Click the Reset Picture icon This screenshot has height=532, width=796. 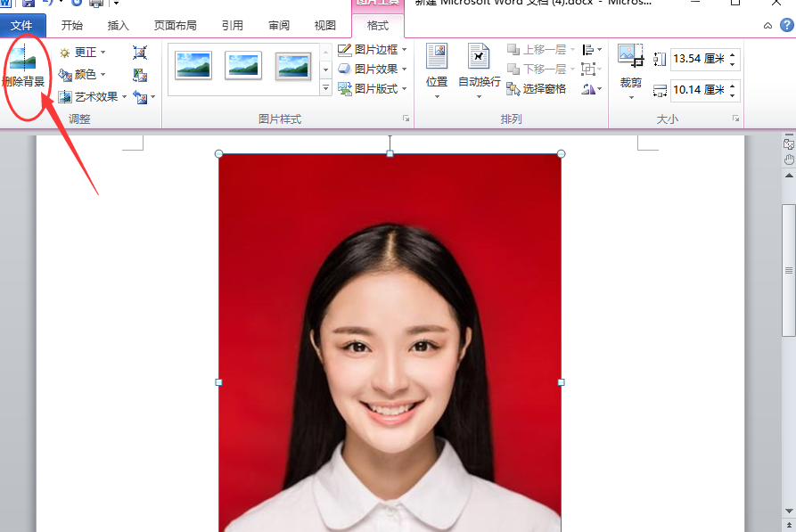[140, 96]
